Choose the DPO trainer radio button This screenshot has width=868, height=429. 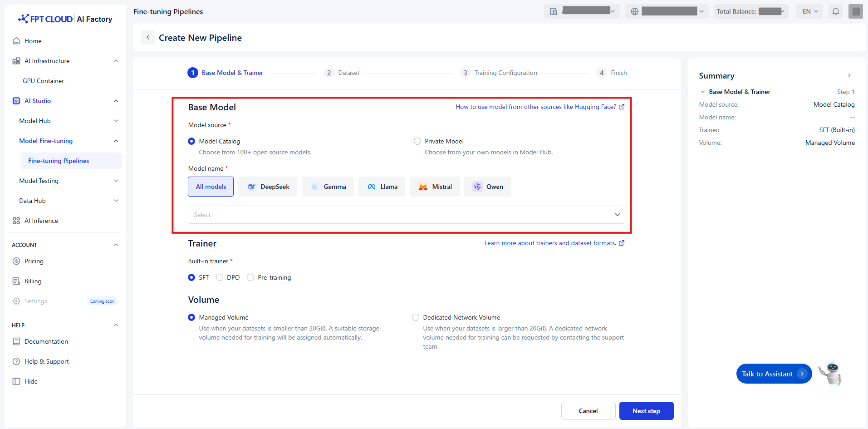pyautogui.click(x=220, y=277)
